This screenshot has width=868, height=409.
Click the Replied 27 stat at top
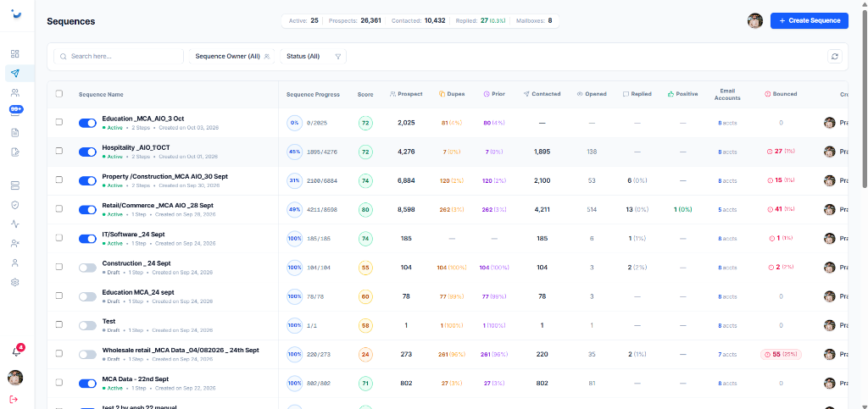tap(480, 21)
